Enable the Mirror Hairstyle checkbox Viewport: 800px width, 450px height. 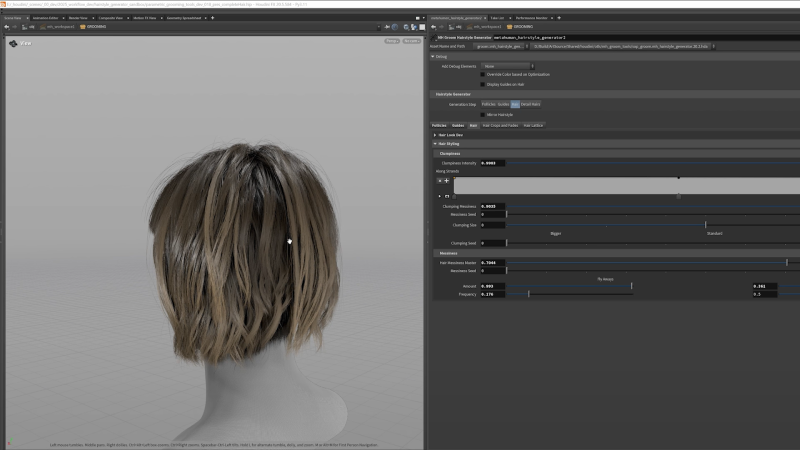coord(483,114)
